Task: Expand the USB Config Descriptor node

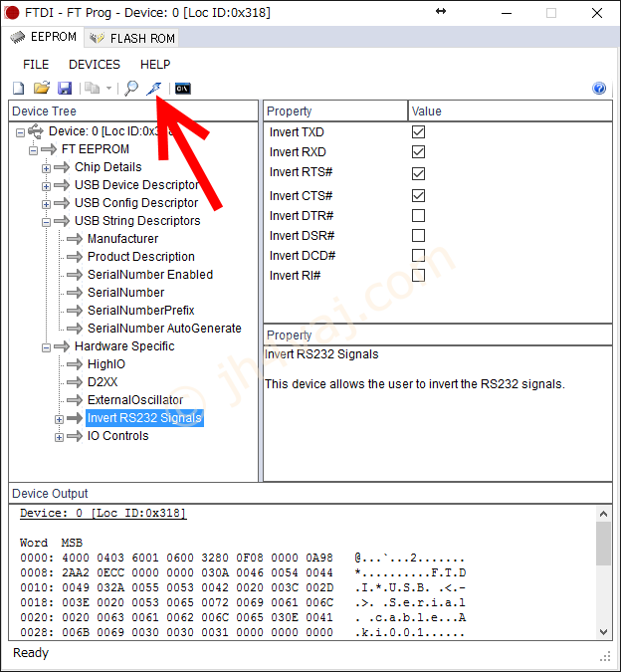Action: (46, 204)
